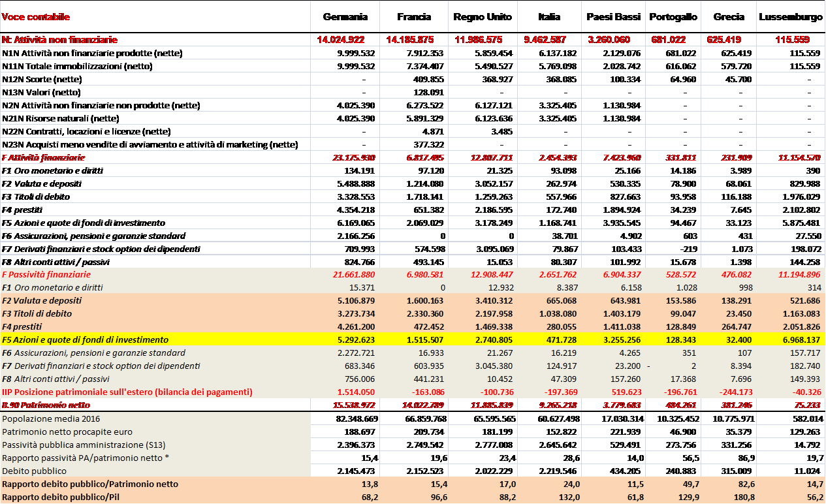Click the Francia column header
This screenshot has height=504, width=826.
click(x=415, y=17)
